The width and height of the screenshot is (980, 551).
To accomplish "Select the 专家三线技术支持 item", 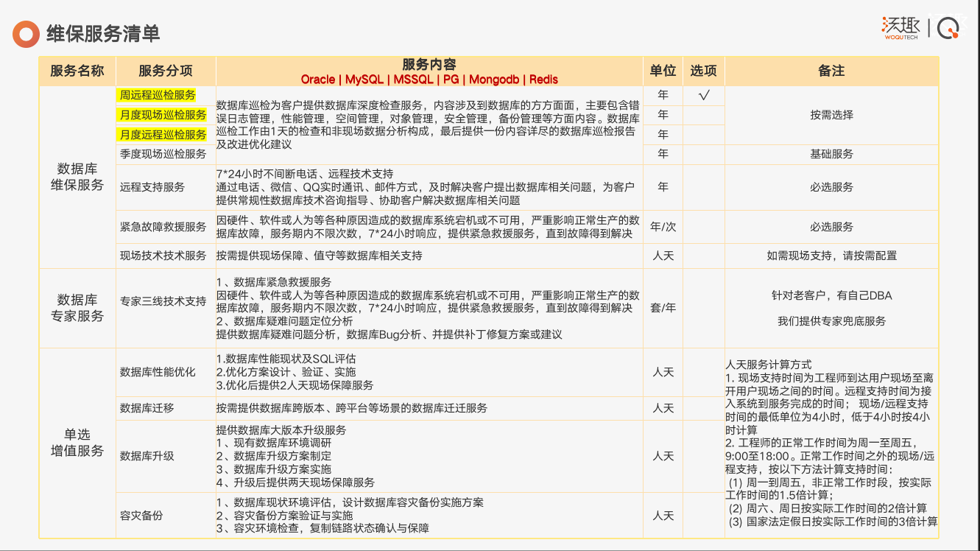I will (x=163, y=301).
